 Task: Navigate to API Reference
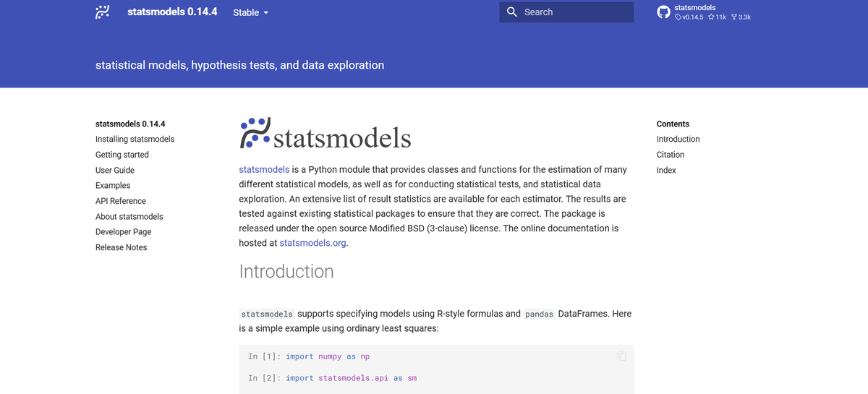(121, 201)
